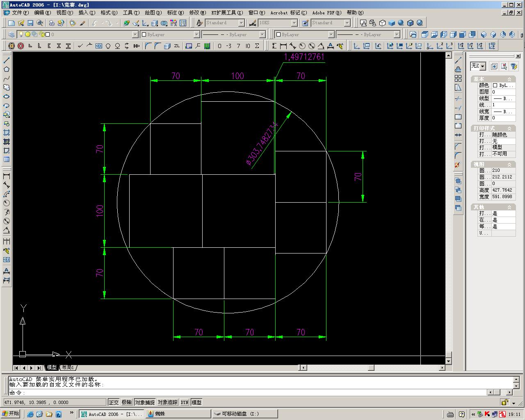Select the Fillet tool in the modify toolbar
This screenshot has width=525, height=420.
(x=458, y=155)
